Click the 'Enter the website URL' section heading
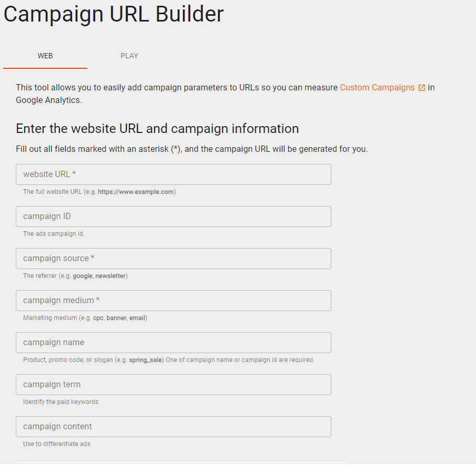Image resolution: width=476 pixels, height=465 pixels. pyautogui.click(x=157, y=129)
